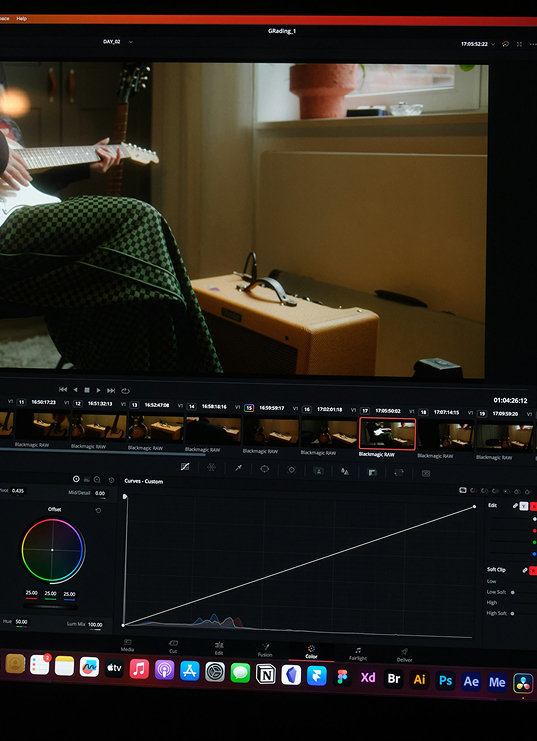The width and height of the screenshot is (537, 741).
Task: Select the primaries color wheels mode icon
Action: [76, 479]
